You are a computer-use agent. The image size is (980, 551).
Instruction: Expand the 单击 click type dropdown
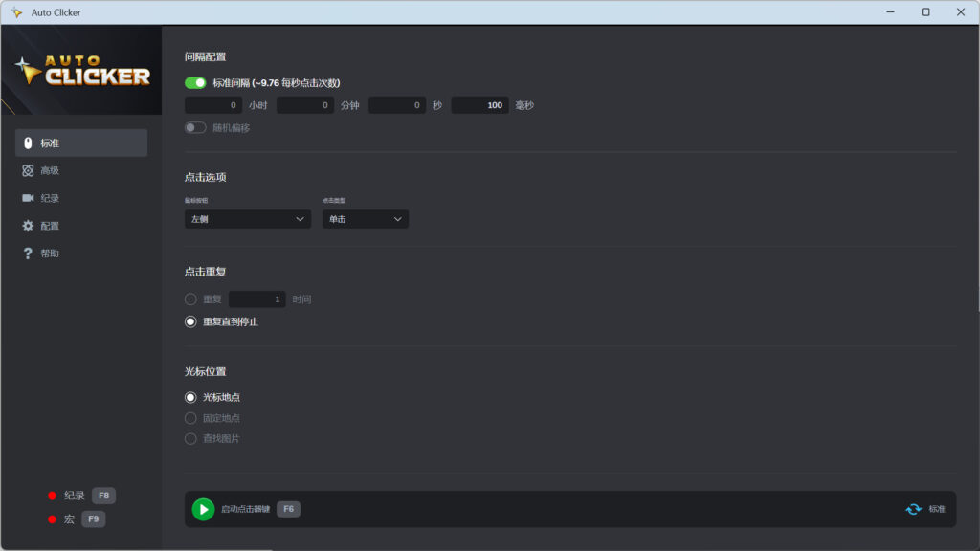click(x=365, y=219)
